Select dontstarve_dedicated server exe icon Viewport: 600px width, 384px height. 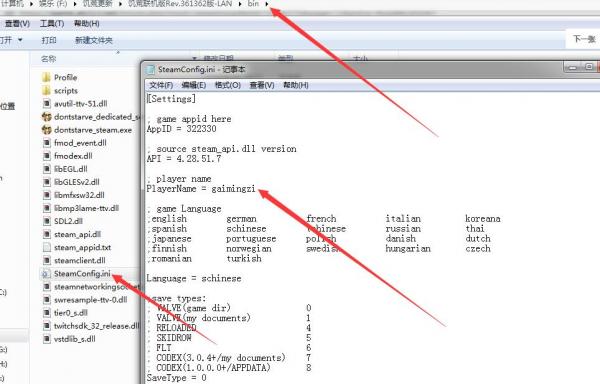46,117
